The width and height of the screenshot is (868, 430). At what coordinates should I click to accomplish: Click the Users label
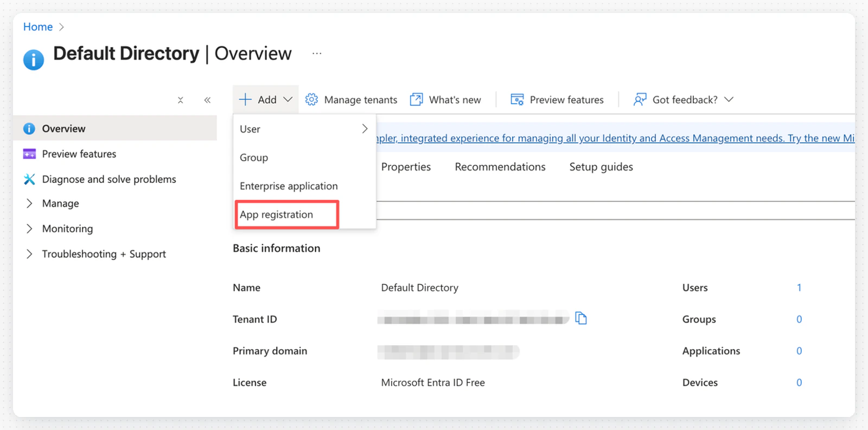tap(695, 288)
